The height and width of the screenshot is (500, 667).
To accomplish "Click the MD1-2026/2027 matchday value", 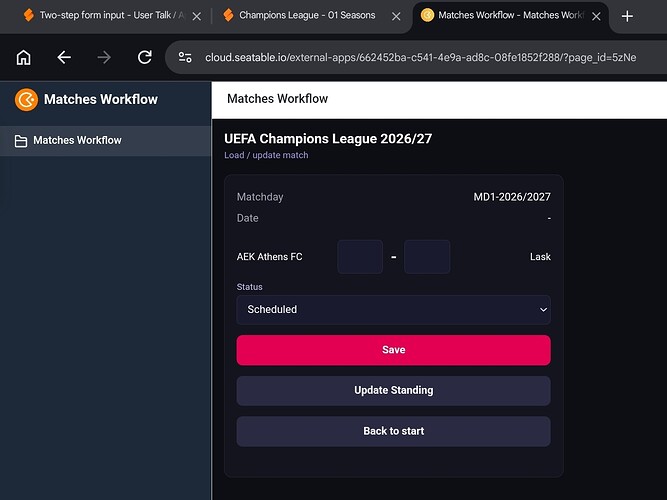I will (x=512, y=197).
